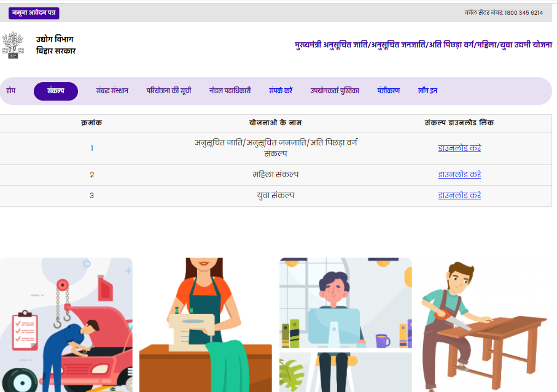
Task: Click the woman sewing machine illustration
Action: (x=205, y=325)
